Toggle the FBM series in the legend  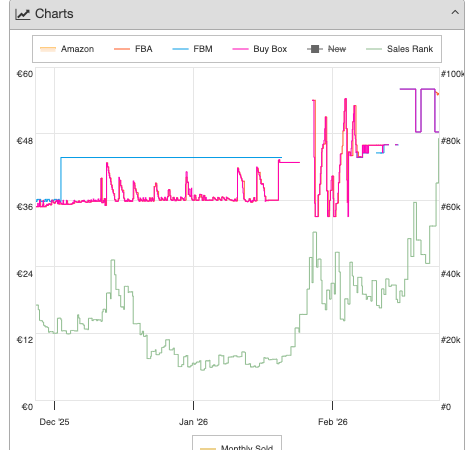tap(192, 49)
